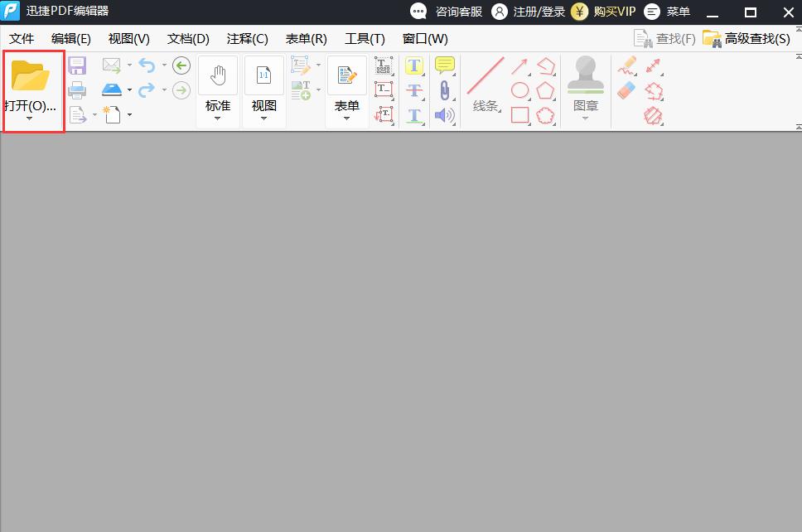This screenshot has height=532, width=802.
Task: Select the distance measure arrow tool
Action: click(x=654, y=66)
